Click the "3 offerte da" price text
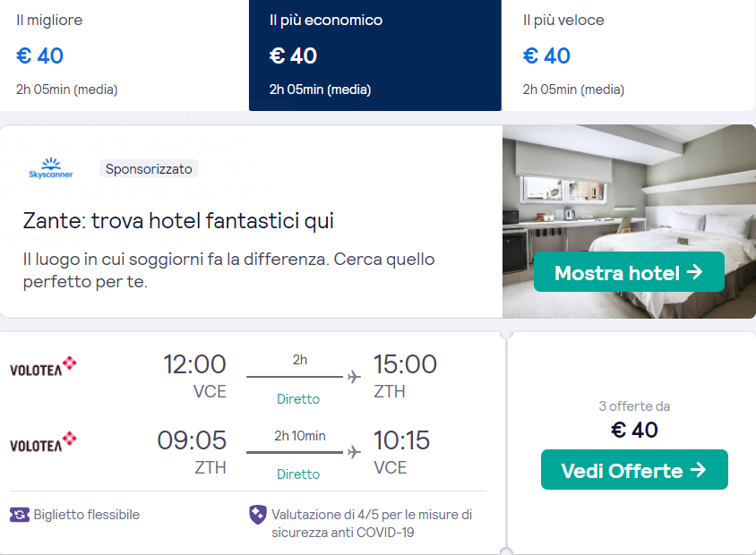 coord(634,406)
